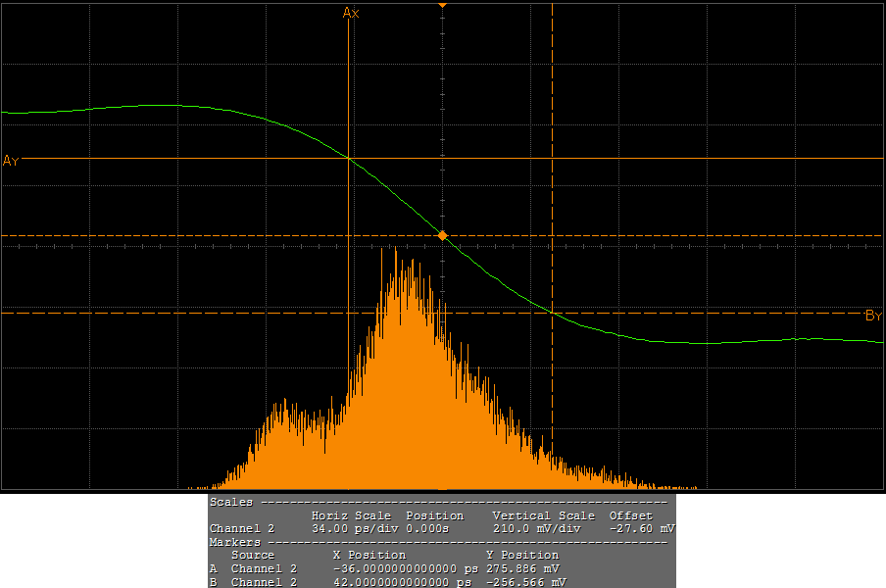Click the Ay marker label
Viewport: 886px width, 588px height.
click(11, 161)
